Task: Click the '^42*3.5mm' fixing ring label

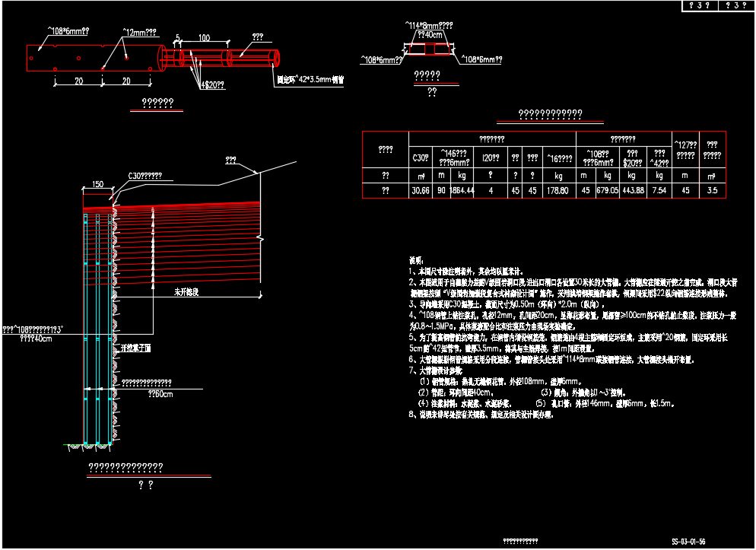Action: tap(310, 80)
